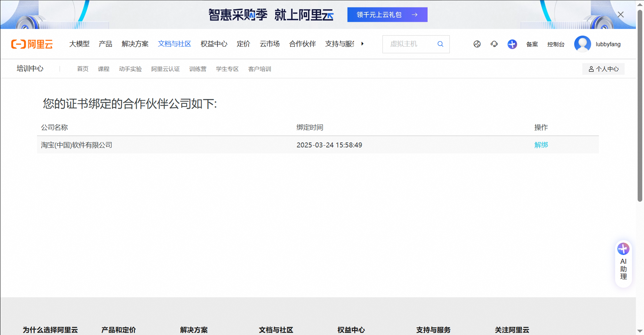The width and height of the screenshot is (644, 335).
Task: Open the dashboard gauge icon in header
Action: pyautogui.click(x=477, y=44)
